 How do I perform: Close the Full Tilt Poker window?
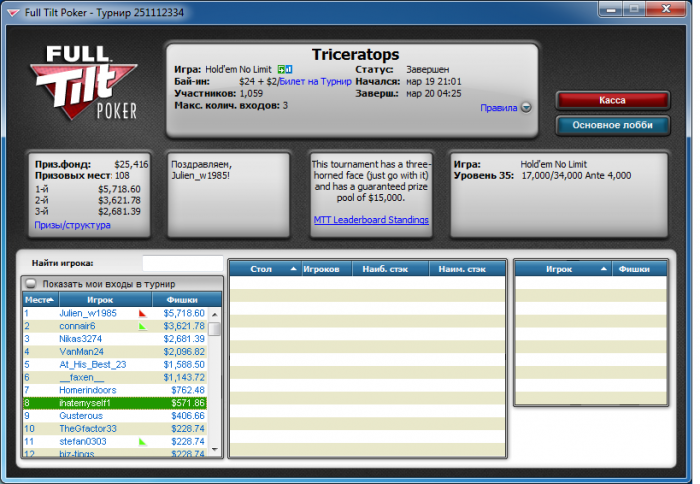[666, 9]
